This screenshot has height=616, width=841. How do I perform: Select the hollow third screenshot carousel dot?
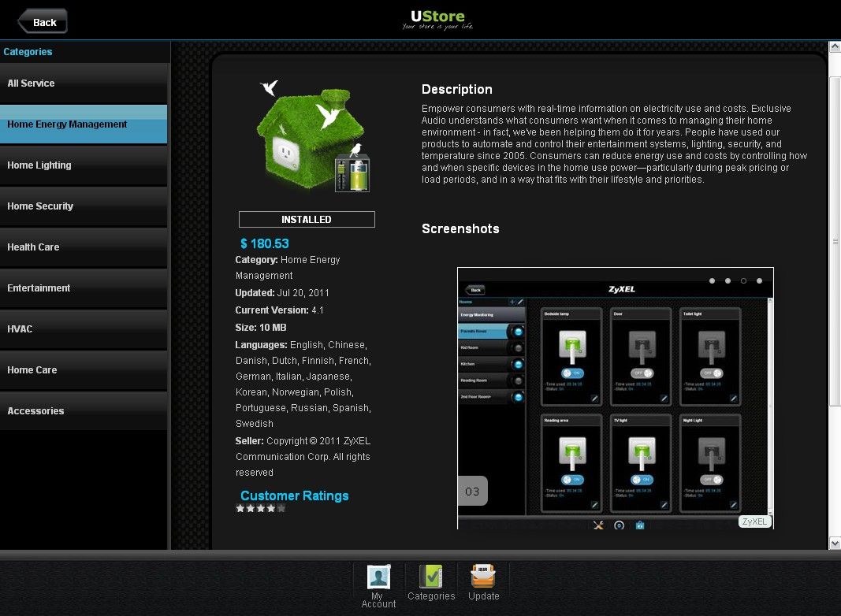click(x=743, y=281)
